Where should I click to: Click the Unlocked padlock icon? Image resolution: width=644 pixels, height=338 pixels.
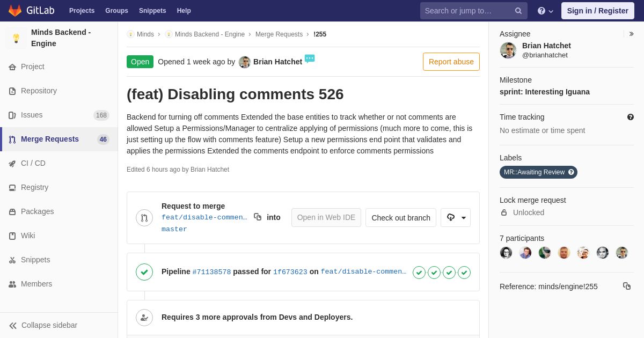pos(504,212)
